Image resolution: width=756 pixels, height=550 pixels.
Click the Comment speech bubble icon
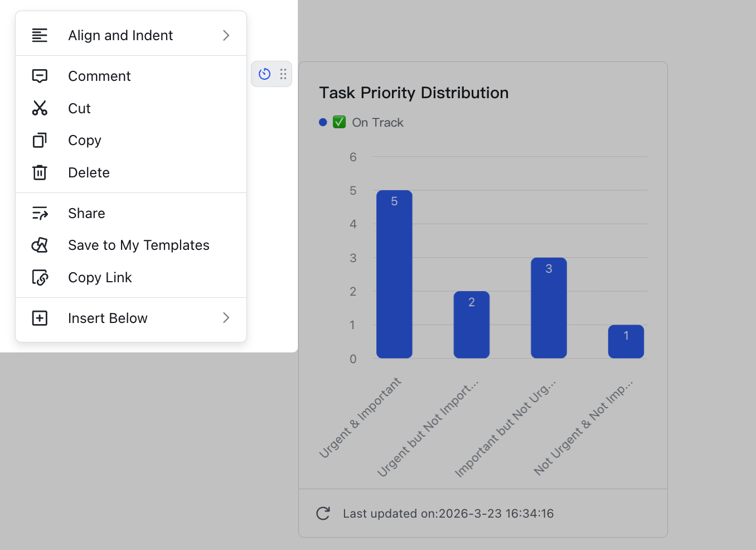point(40,76)
